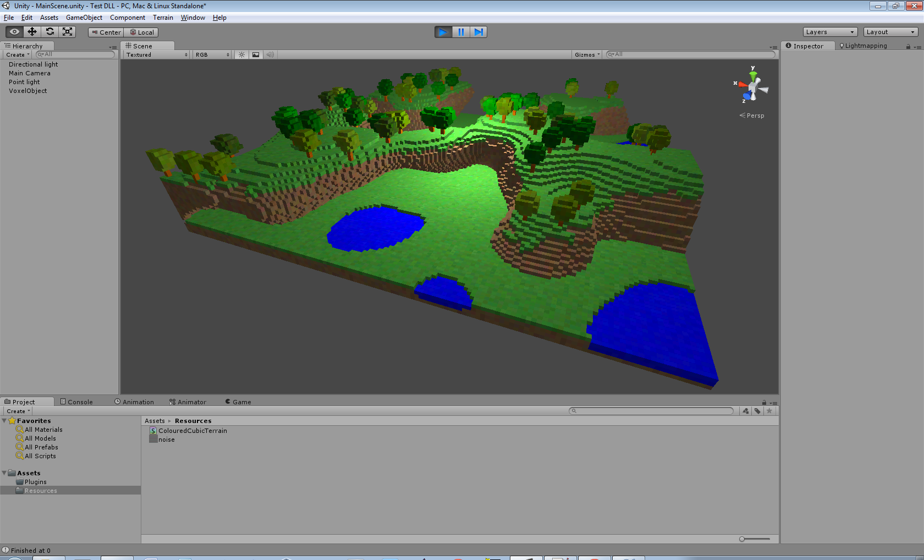
Task: Collapse the Favorites tree section
Action: pos(4,421)
